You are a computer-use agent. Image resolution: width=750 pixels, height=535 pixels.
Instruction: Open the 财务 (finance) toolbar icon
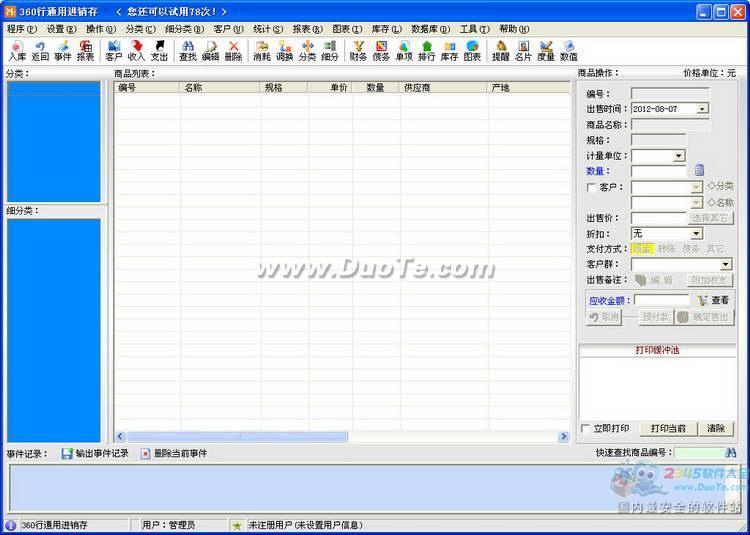point(358,51)
